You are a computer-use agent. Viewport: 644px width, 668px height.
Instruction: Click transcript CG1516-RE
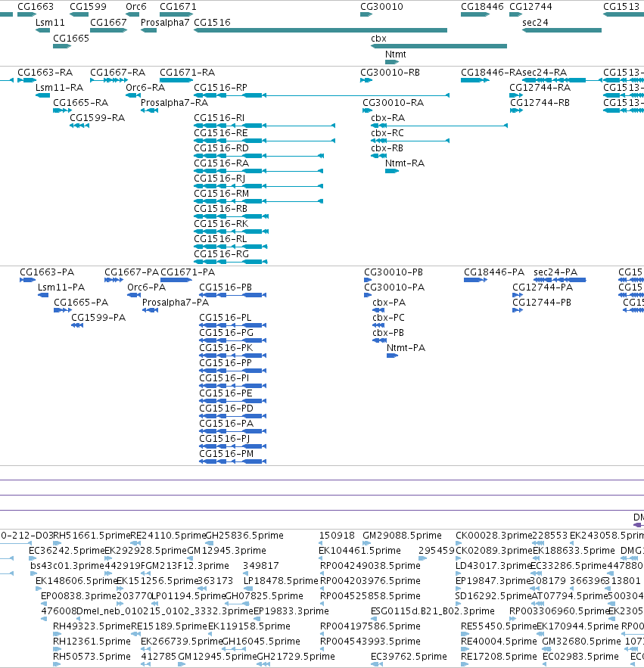264,141
